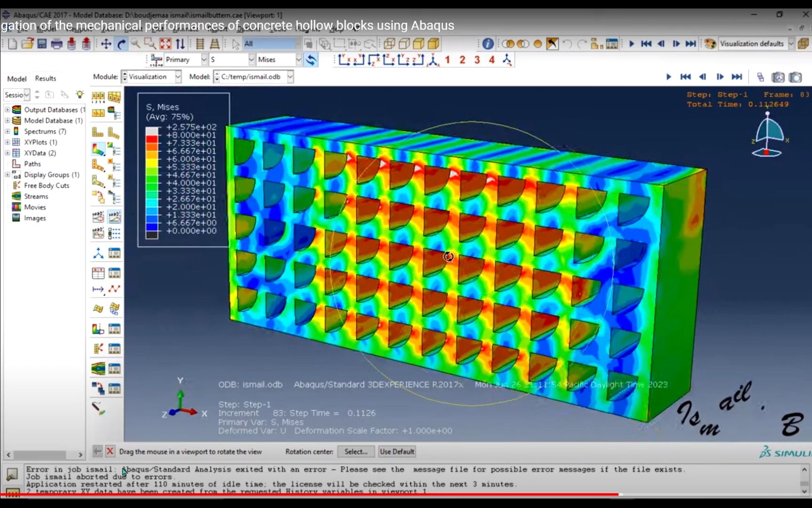Expand the Output Databases tree node
The height and width of the screenshot is (508, 812).
(x=8, y=110)
